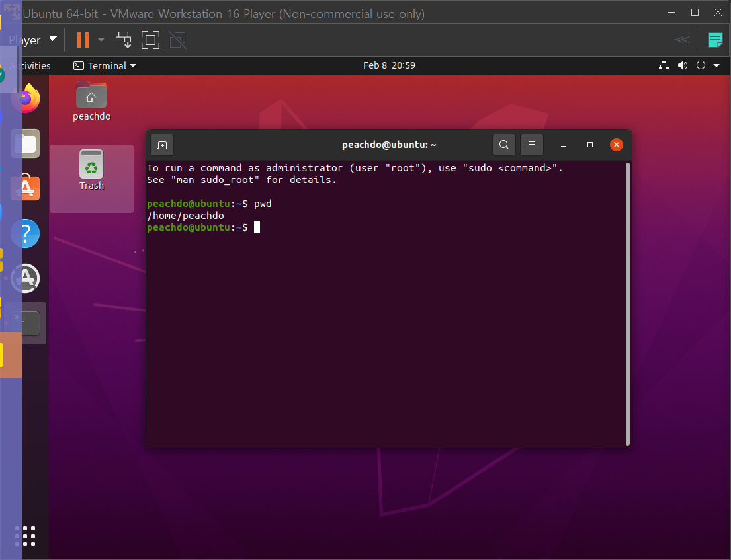Screen dimensions: 731x560
Task: Click the volume speaker icon in top bar
Action: [x=683, y=65]
